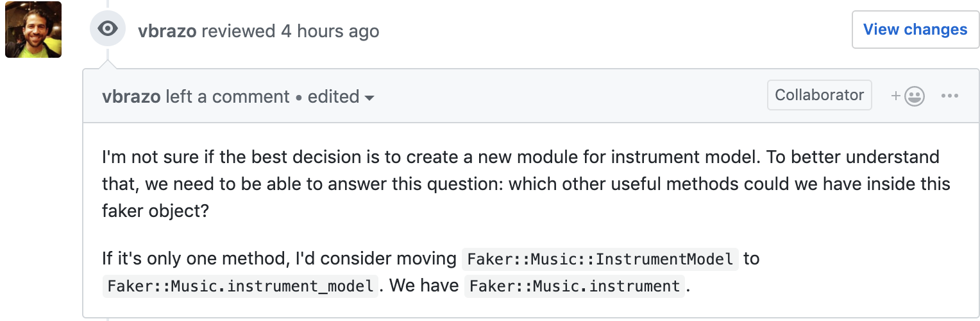This screenshot has height=321, width=980.
Task: Expand the edited history dropdown
Action: [341, 97]
